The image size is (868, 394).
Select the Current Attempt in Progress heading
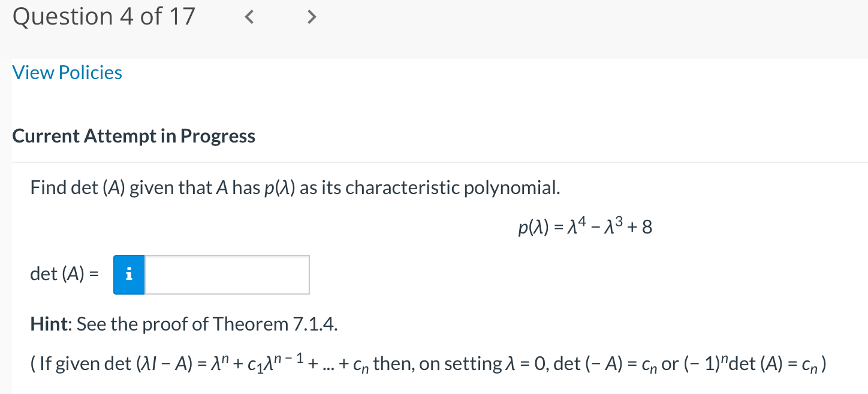coord(134,136)
